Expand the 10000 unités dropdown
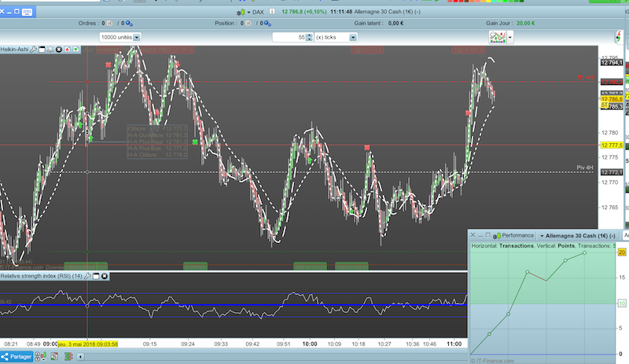This screenshot has width=629, height=364. (x=137, y=38)
